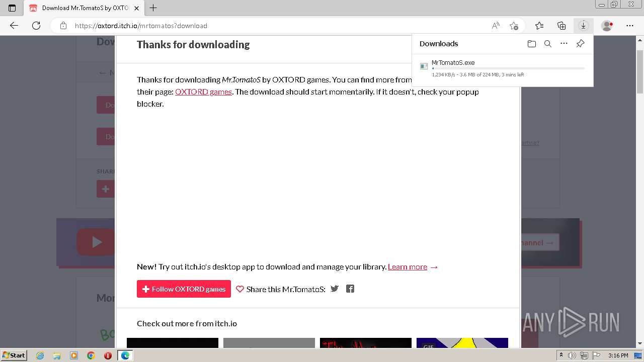
Task: Open the volume tray icon
Action: (573, 355)
